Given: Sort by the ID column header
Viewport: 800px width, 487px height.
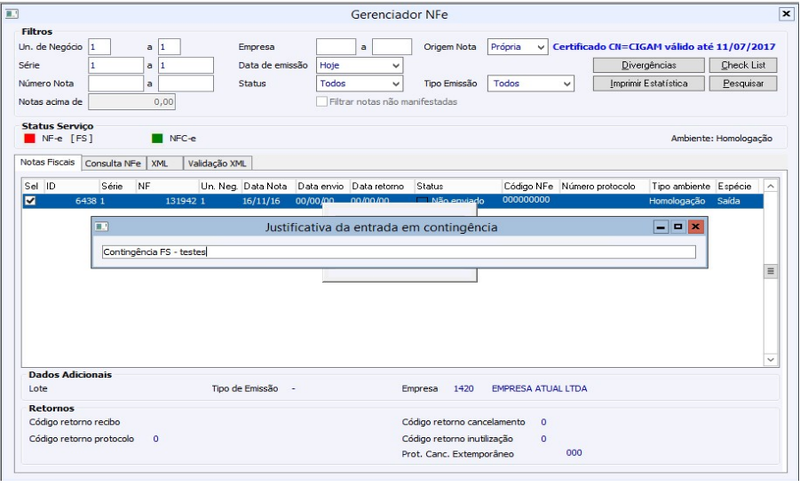Looking at the screenshot, I should [71, 186].
